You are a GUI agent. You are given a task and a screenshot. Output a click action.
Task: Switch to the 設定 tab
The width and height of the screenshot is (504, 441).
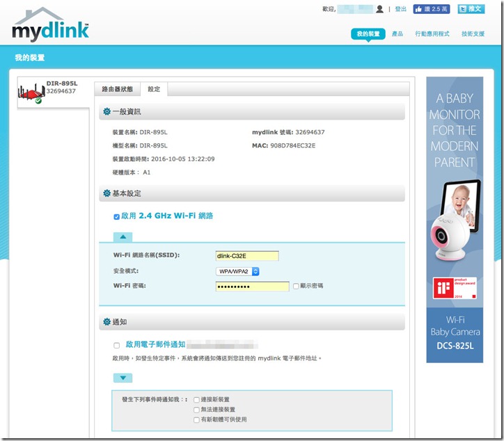click(x=154, y=89)
